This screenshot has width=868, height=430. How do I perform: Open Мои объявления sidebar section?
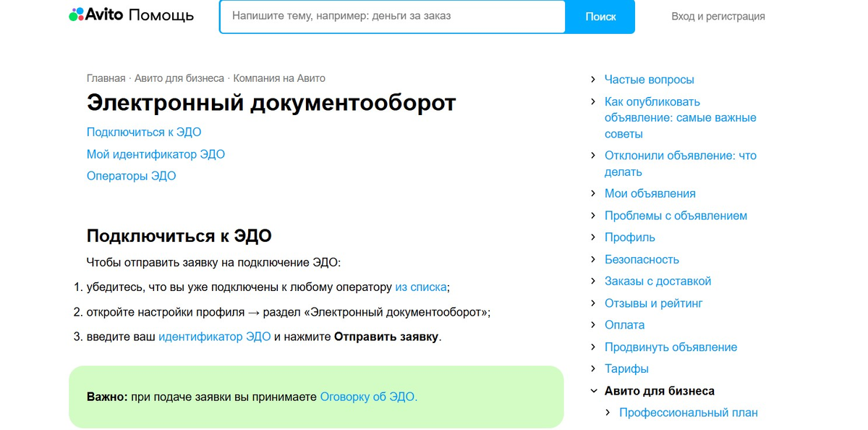650,193
